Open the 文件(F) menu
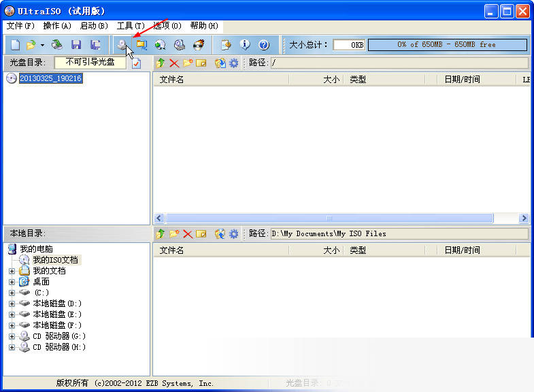Image resolution: width=534 pixels, height=392 pixels. tap(20, 26)
